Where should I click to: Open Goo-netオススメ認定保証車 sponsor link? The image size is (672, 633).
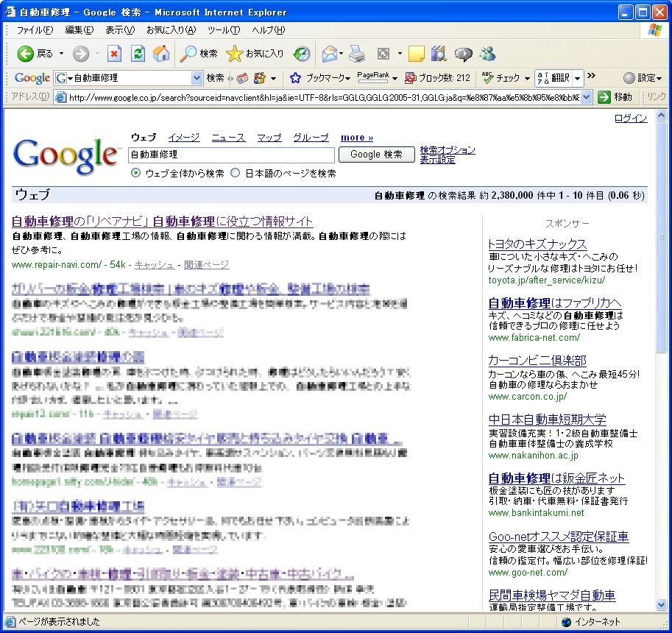(x=559, y=537)
